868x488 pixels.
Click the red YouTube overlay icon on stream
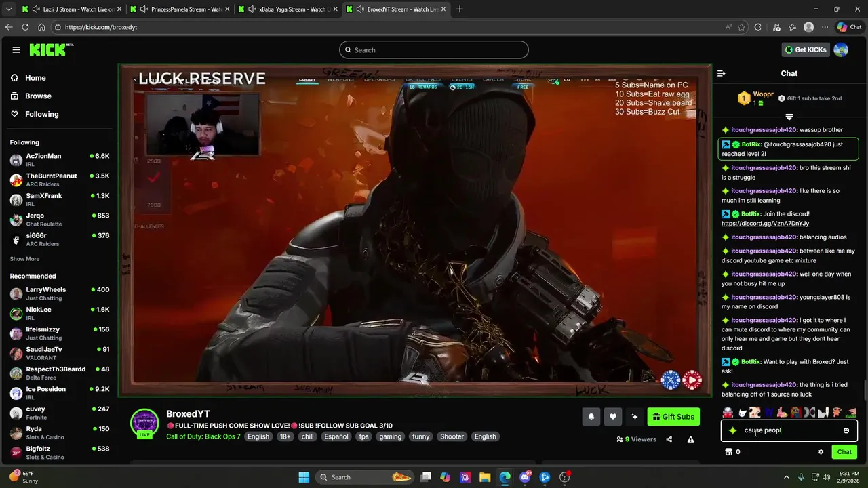692,380
